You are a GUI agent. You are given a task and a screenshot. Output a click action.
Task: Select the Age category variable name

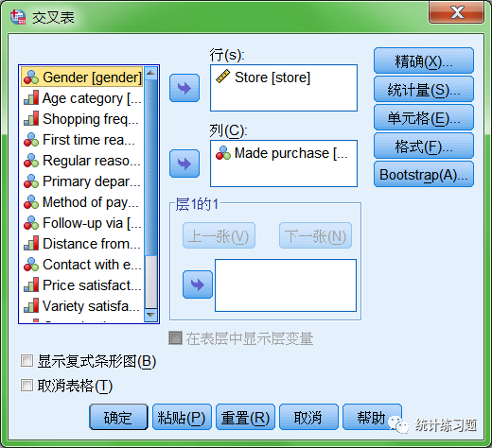[92, 98]
